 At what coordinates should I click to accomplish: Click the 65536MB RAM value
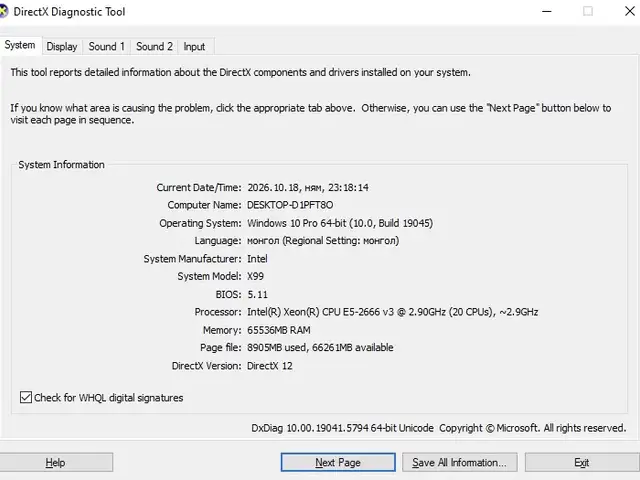click(279, 330)
